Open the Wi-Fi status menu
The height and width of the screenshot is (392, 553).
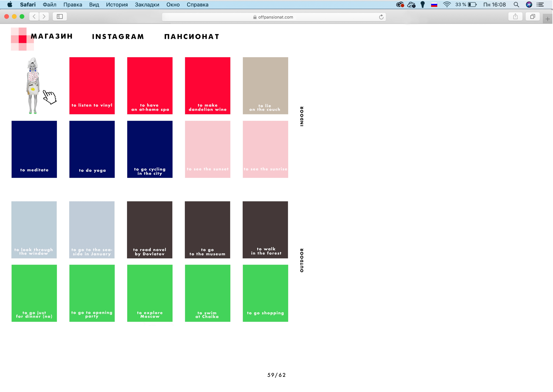(x=447, y=5)
